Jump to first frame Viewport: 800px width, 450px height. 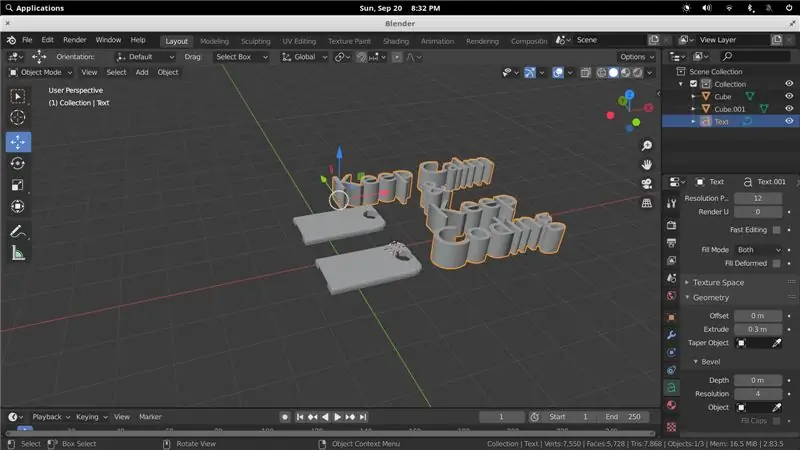tap(300, 417)
